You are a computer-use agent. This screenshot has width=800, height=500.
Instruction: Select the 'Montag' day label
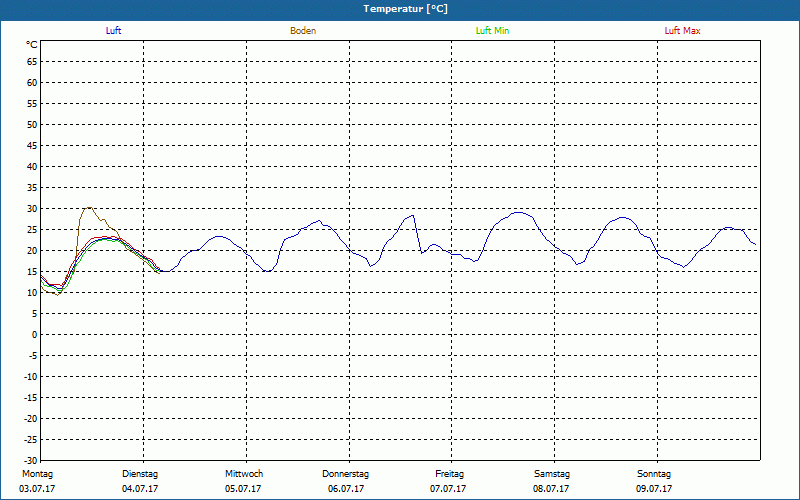click(x=37, y=474)
